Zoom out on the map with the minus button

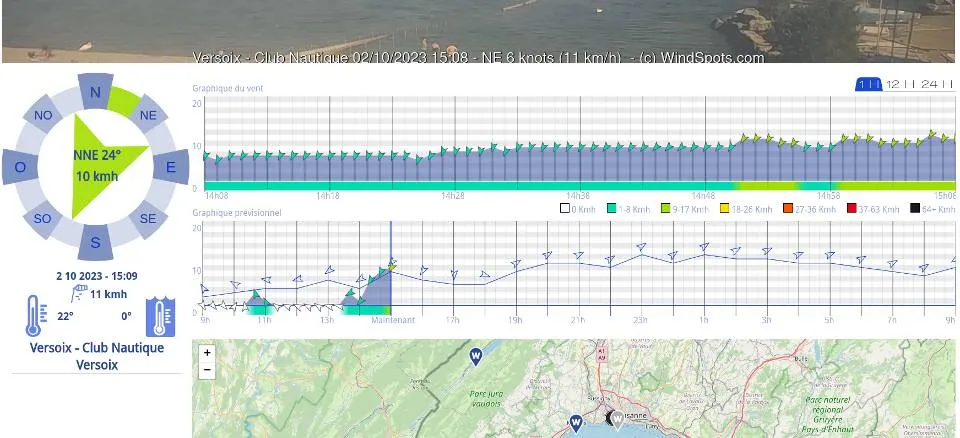point(207,369)
